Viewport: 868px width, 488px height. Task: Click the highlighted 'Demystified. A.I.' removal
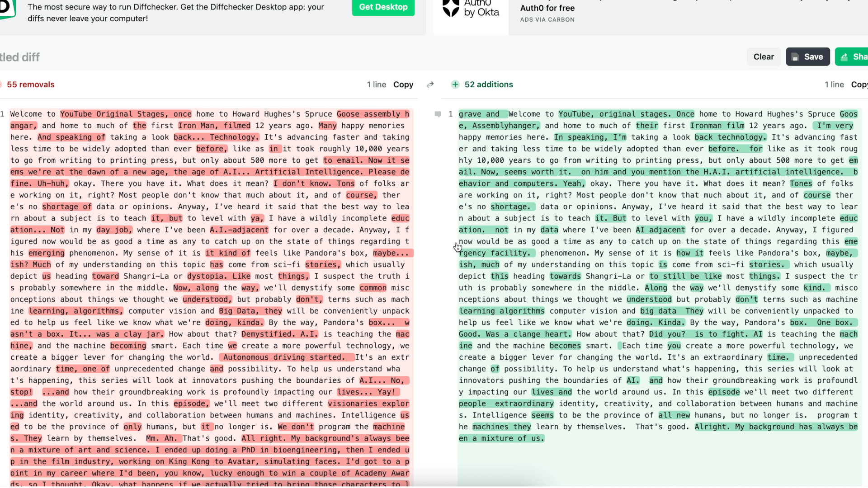coord(279,334)
